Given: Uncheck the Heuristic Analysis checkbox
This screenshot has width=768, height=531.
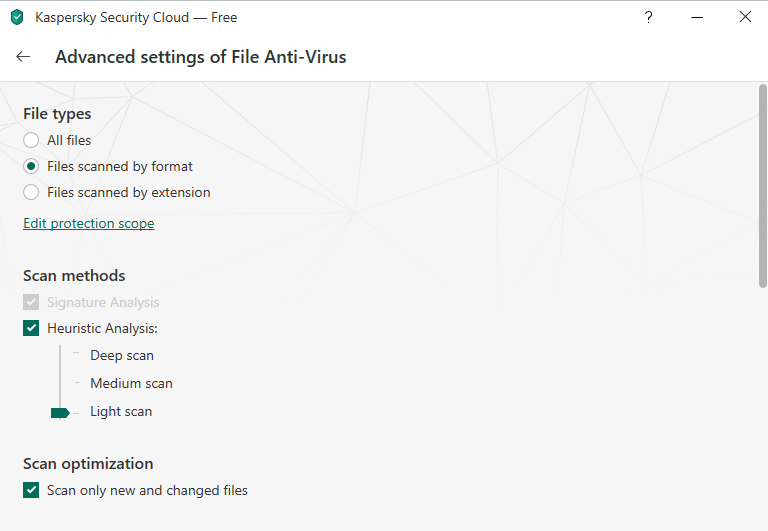Looking at the screenshot, I should [31, 328].
